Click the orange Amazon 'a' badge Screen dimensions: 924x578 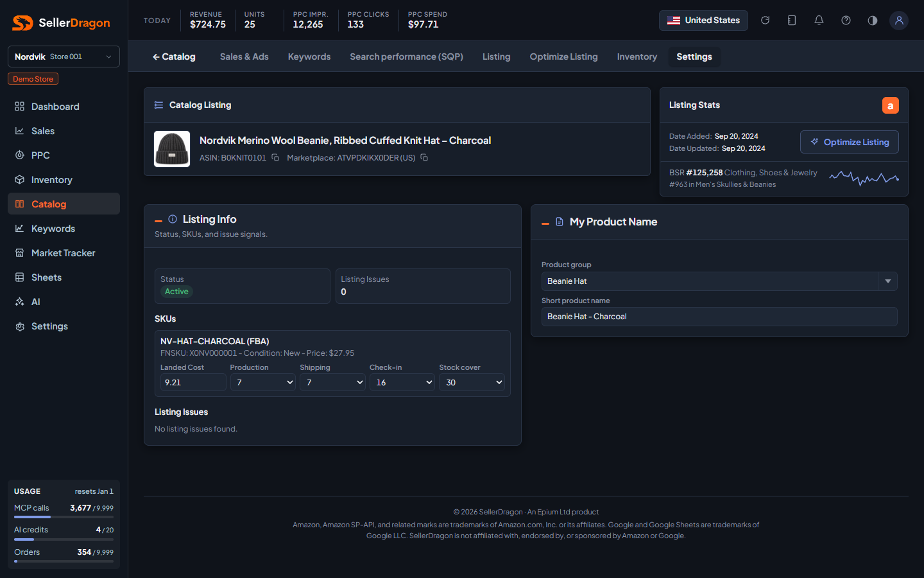(x=890, y=105)
